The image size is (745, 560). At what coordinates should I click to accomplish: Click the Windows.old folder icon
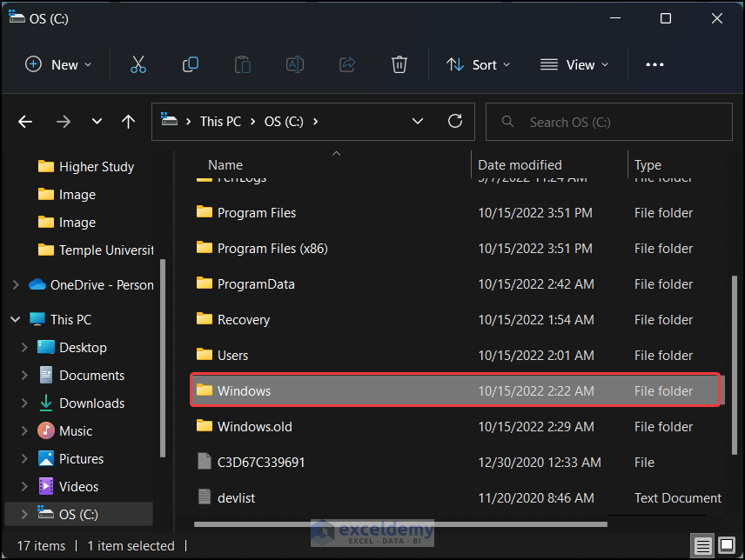point(205,426)
